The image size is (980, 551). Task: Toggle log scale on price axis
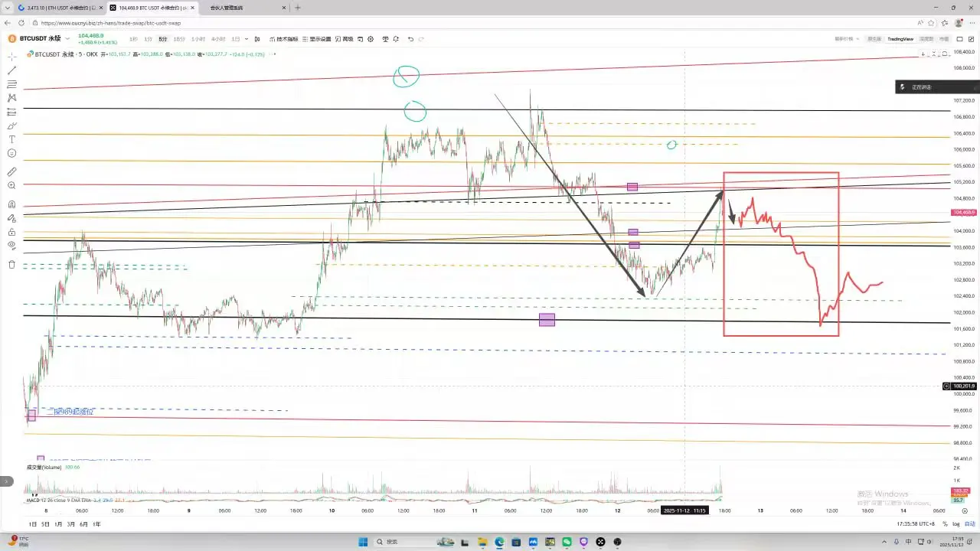pyautogui.click(x=955, y=524)
